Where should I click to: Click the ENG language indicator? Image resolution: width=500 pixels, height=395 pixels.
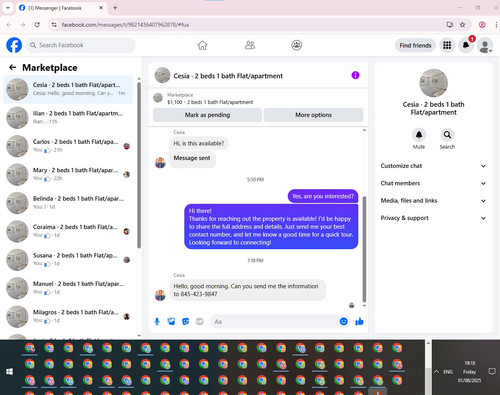448,372
